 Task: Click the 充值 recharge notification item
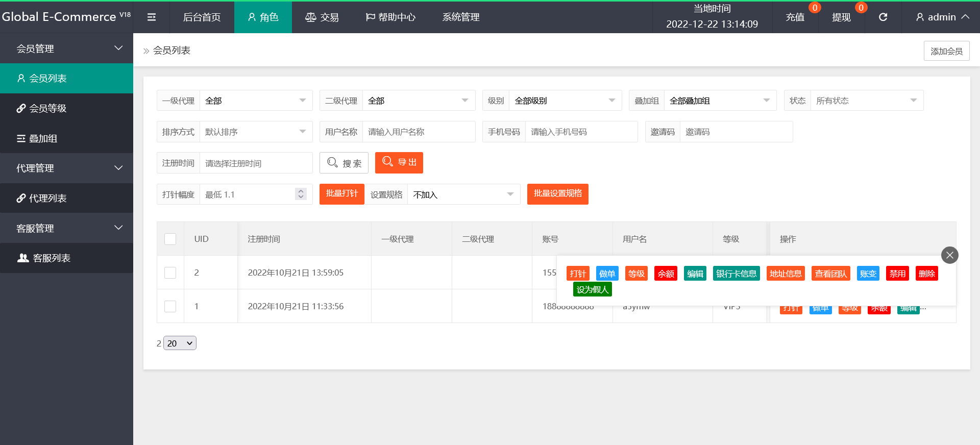(x=795, y=17)
